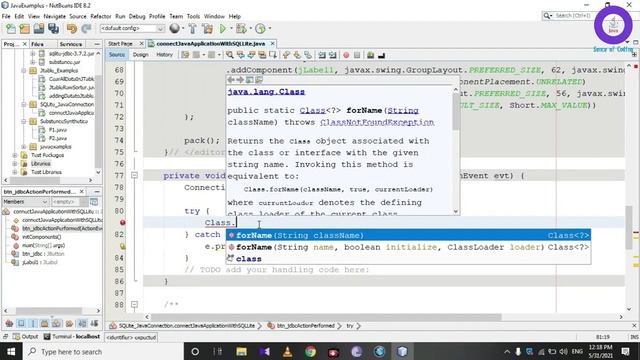Click the Find Selection magnifier icon
Screen dimensions: 640x360
tap(230, 55)
